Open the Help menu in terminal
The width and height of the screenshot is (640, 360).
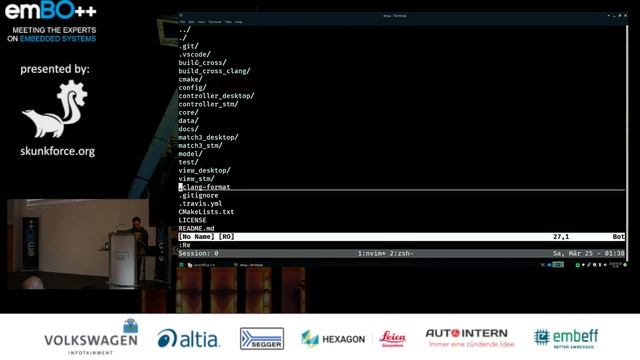(239, 22)
